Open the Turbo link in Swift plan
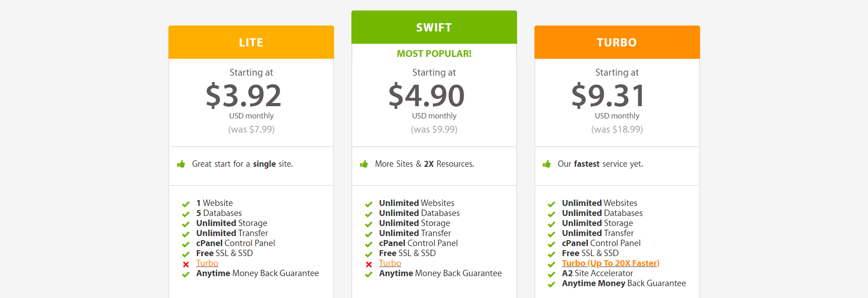 [x=390, y=263]
